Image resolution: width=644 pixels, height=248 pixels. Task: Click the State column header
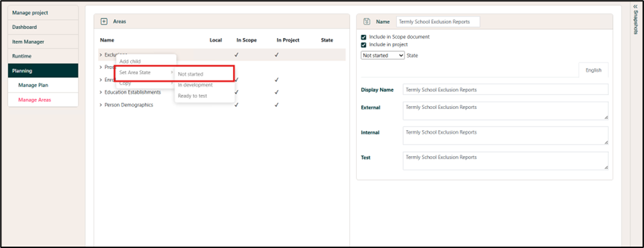(x=327, y=40)
